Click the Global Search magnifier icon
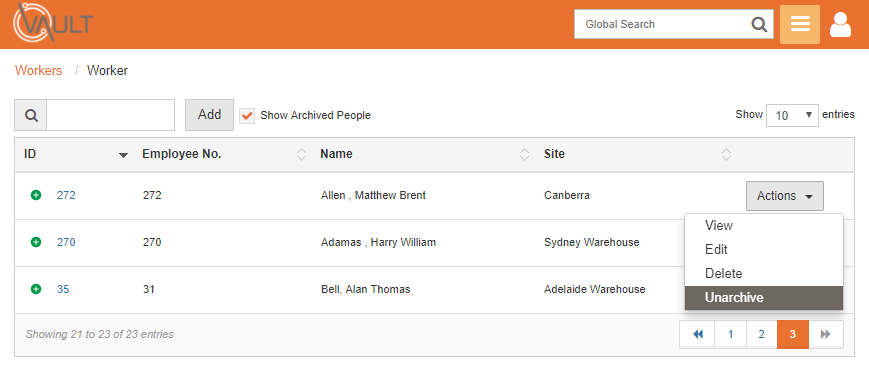The height and width of the screenshot is (373, 869). point(759,24)
